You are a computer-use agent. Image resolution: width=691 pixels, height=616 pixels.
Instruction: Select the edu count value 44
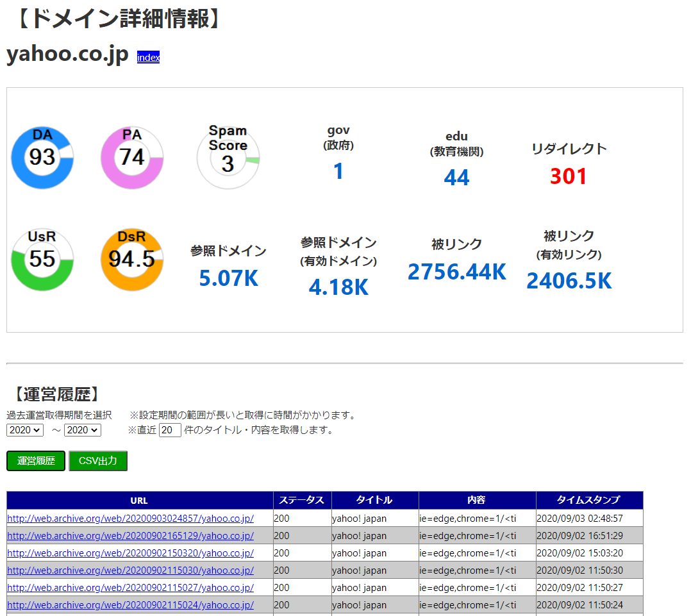(x=456, y=178)
